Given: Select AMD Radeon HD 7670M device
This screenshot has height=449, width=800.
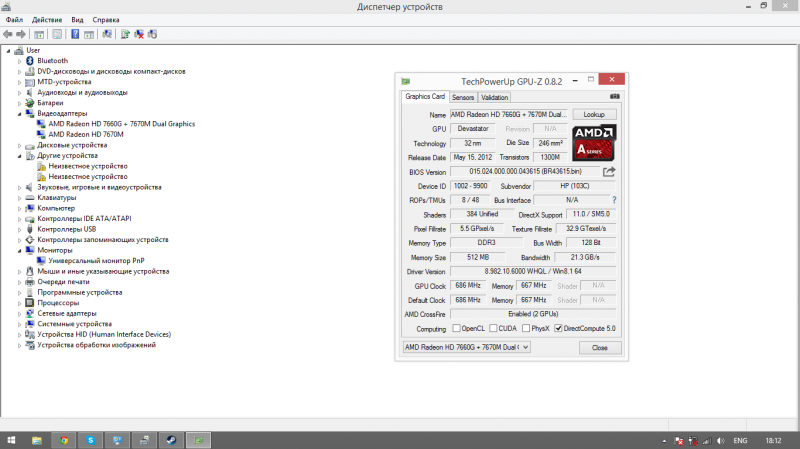Looking at the screenshot, I should [86, 135].
